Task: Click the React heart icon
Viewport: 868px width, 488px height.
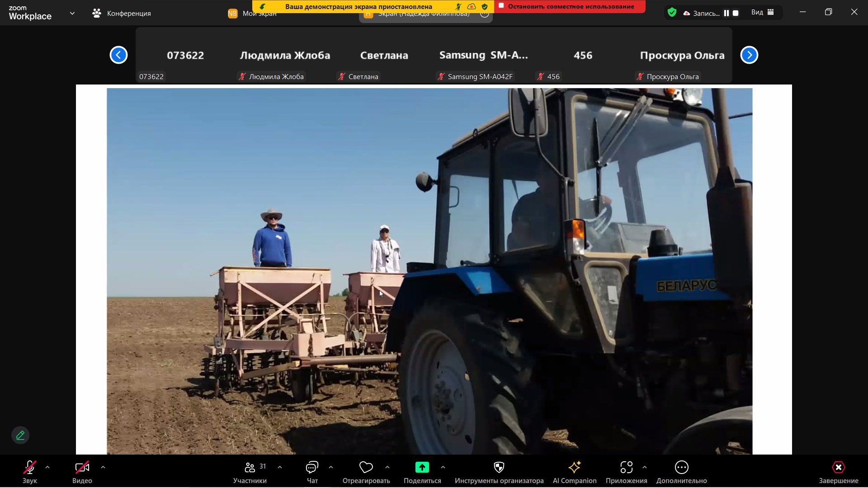Action: [x=366, y=467]
